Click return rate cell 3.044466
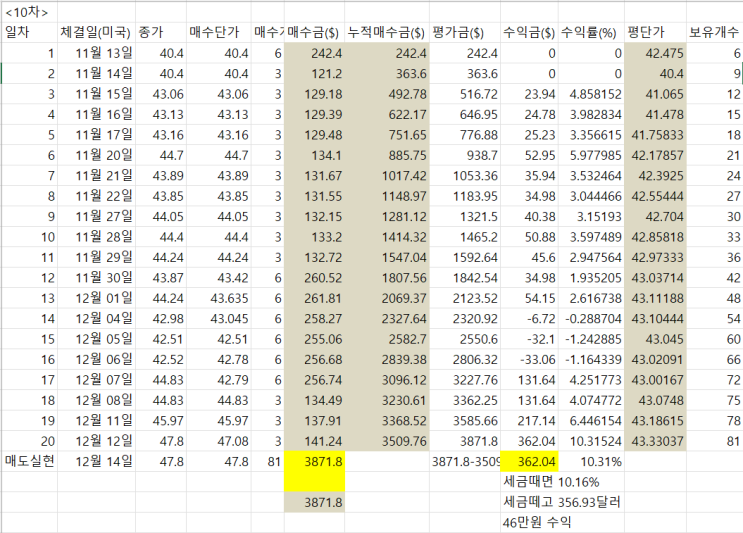743x533 pixels. [x=591, y=196]
